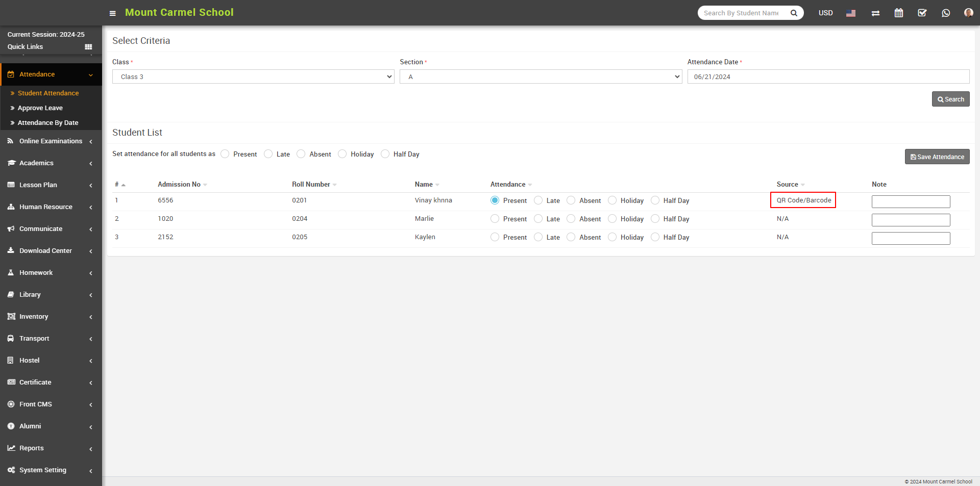Click the Save Attendance button
This screenshot has width=980, height=486.
point(937,157)
